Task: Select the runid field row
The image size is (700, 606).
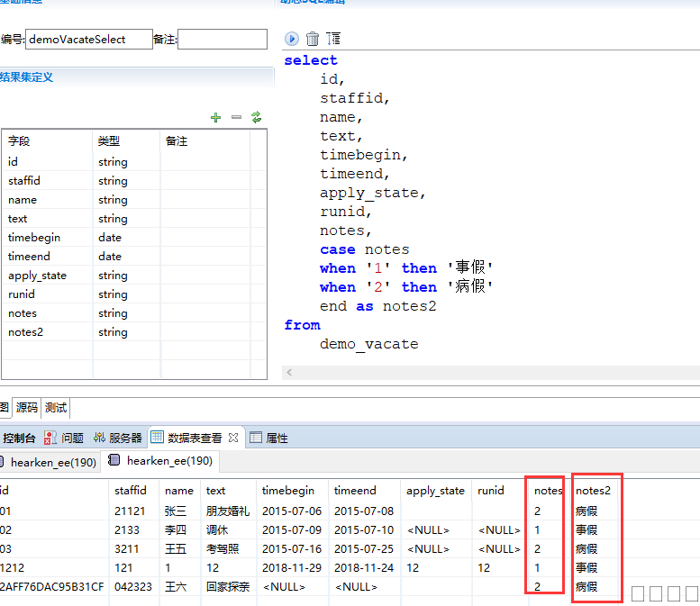Action: pos(134,294)
